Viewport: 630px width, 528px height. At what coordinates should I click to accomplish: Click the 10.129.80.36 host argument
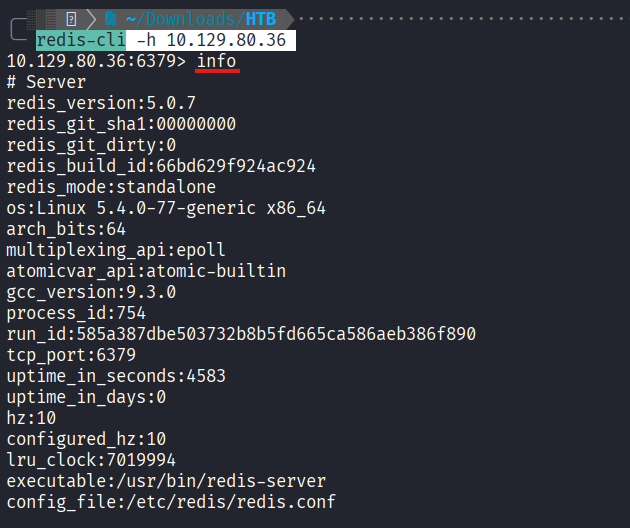[225, 40]
